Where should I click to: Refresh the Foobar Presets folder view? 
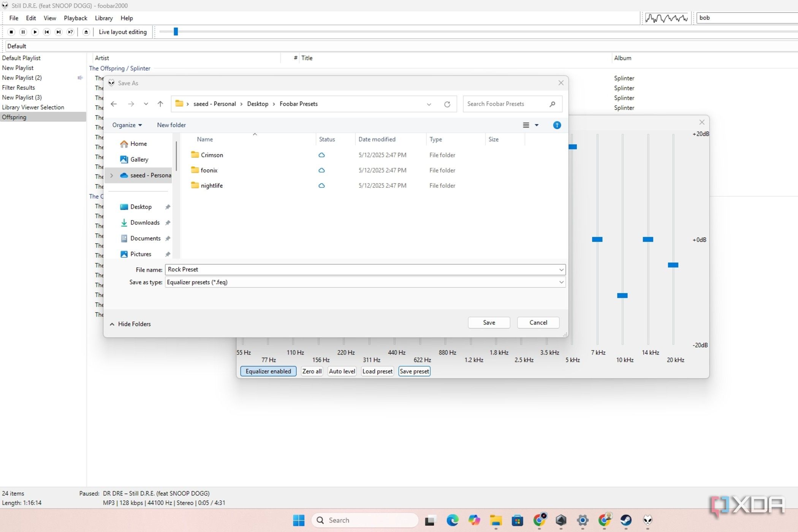447,104
